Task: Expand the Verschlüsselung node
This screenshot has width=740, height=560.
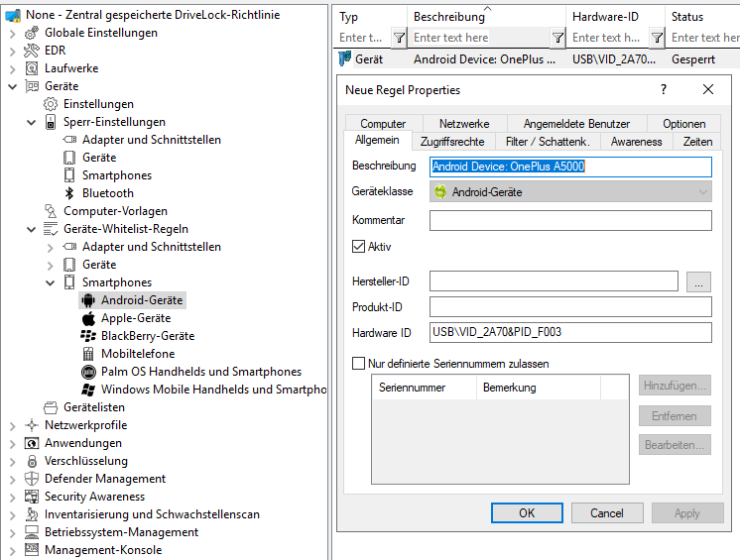Action: click(13, 462)
